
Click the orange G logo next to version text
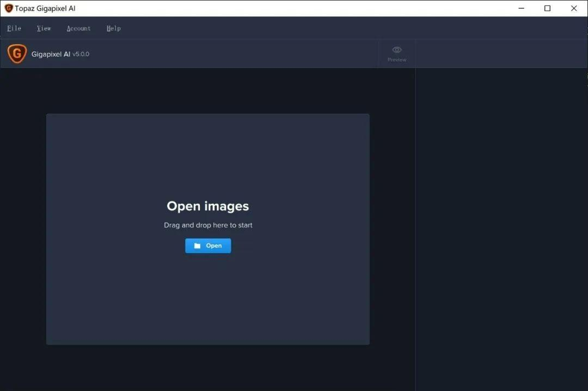click(x=16, y=53)
